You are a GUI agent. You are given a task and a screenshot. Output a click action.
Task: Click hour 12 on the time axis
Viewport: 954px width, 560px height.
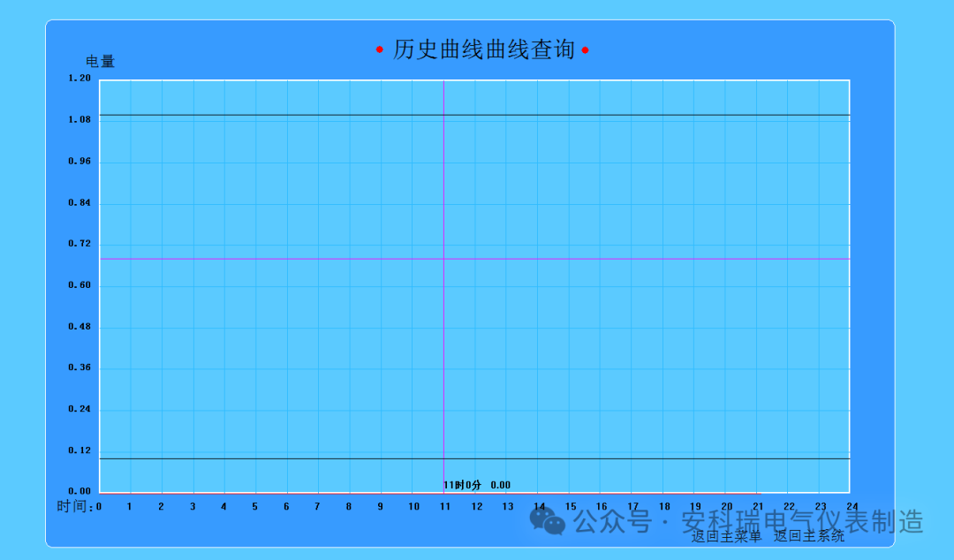[x=477, y=506]
